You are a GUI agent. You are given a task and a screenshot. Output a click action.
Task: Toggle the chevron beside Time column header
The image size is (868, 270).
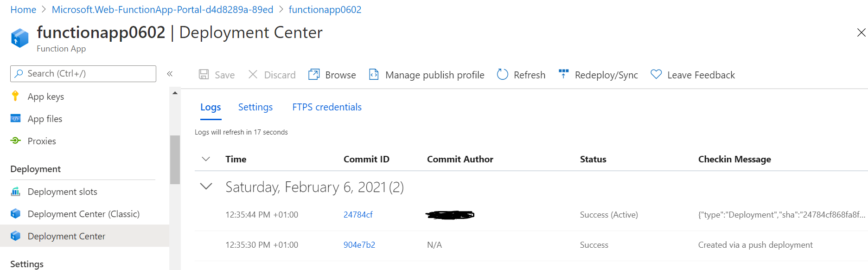206,159
